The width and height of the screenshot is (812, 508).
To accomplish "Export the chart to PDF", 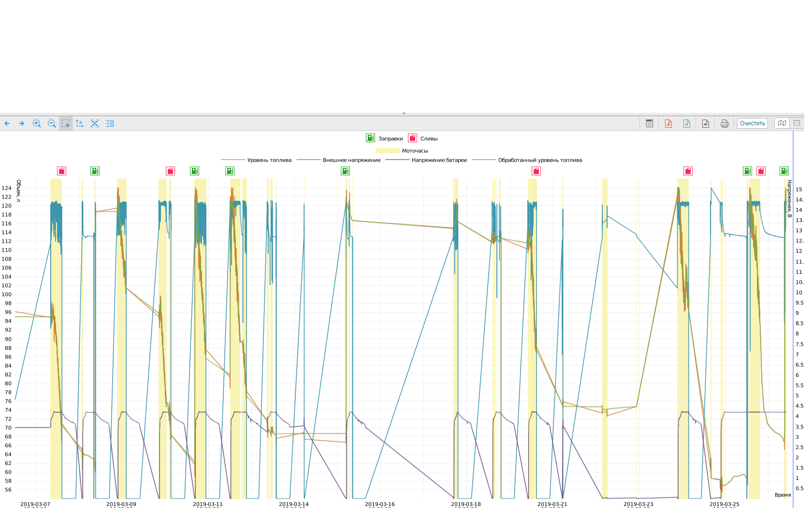I will 668,124.
